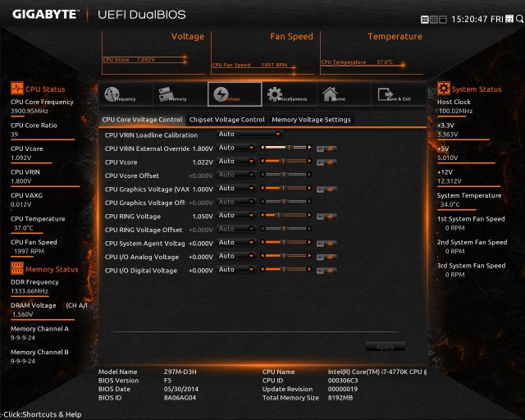Open CPU Graphics Voltage Auto dropdown

(x=235, y=188)
